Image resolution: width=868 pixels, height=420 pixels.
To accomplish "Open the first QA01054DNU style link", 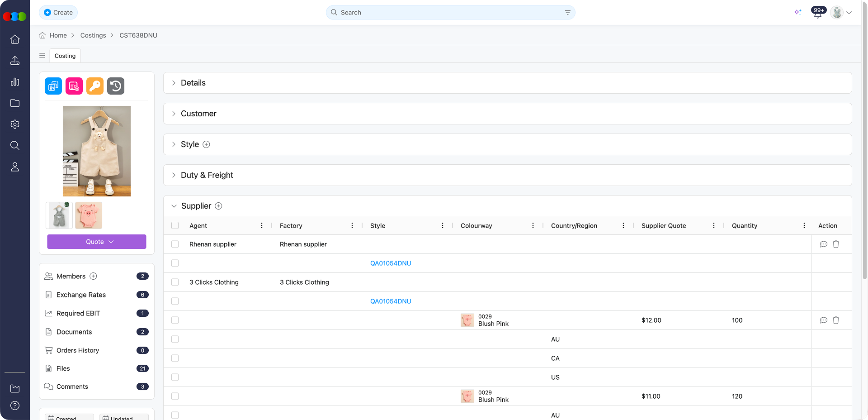I will coord(391,263).
